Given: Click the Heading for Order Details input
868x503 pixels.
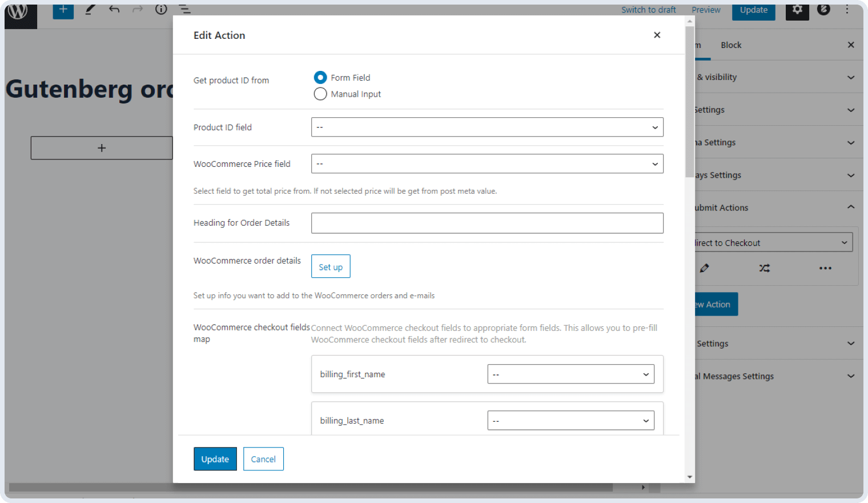Looking at the screenshot, I should click(x=487, y=223).
